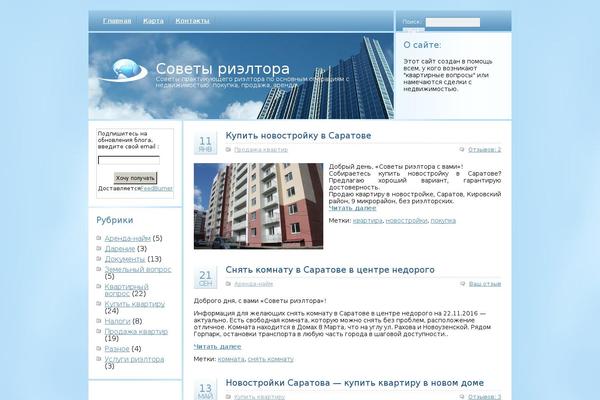Open the Карта menu item
This screenshot has height=400, width=600.
tap(153, 21)
